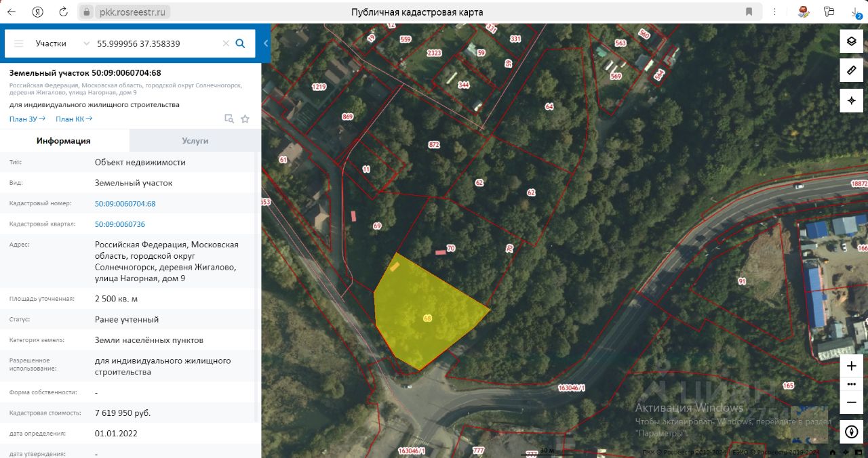This screenshot has height=458, width=868.
Task: Go back with the browser back arrow
Action: click(12, 12)
